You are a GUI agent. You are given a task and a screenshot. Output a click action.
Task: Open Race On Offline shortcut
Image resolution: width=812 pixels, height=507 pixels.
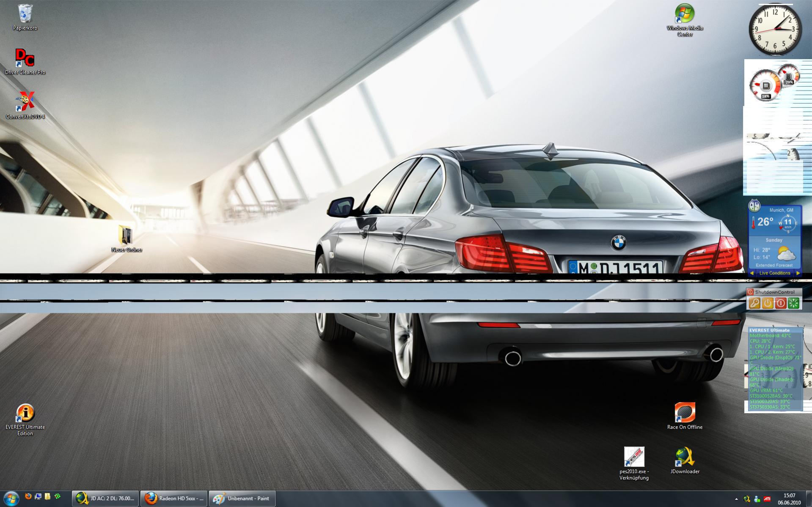point(685,416)
